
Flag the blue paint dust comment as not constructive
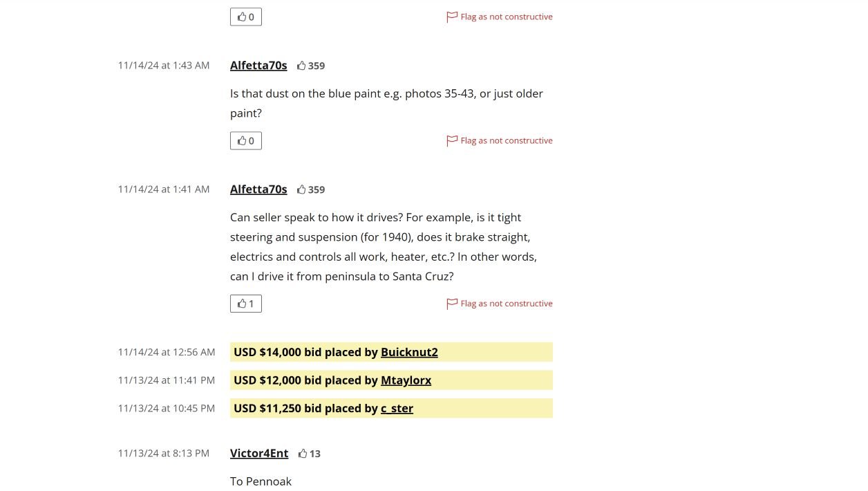tap(500, 141)
